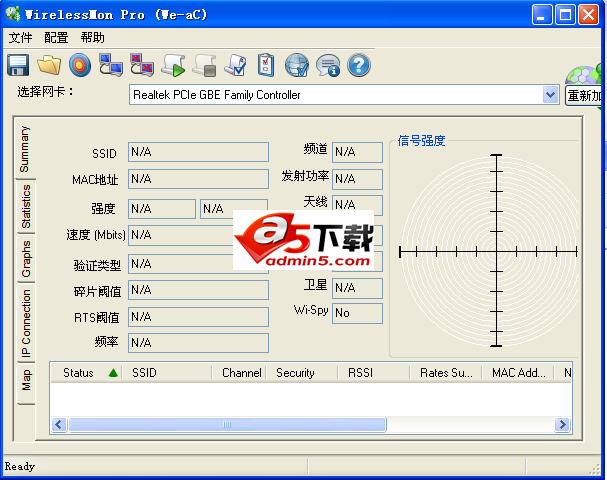Viewport: 607px width, 480px height.
Task: Click the red target icon in toolbar
Action: [x=80, y=66]
